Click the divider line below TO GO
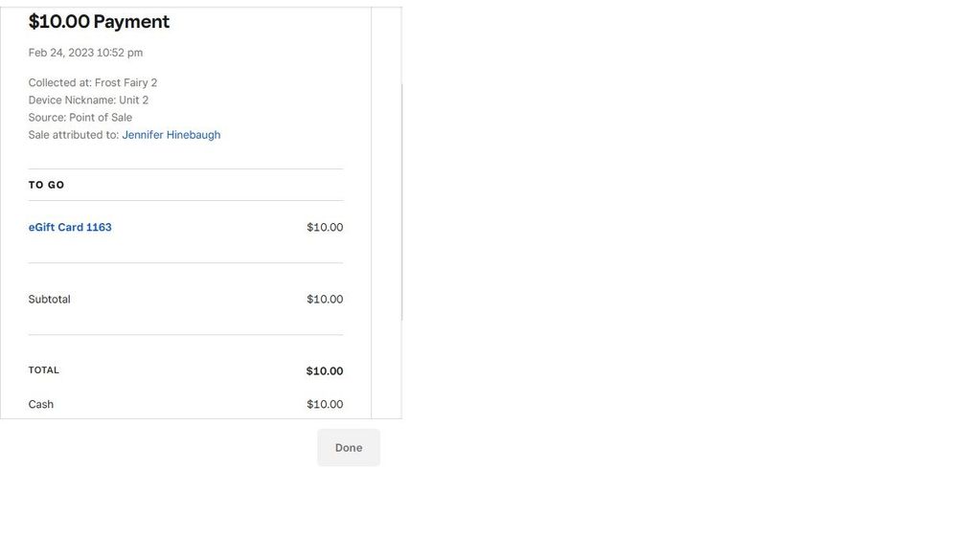This screenshot has height=560, width=957. click(186, 201)
